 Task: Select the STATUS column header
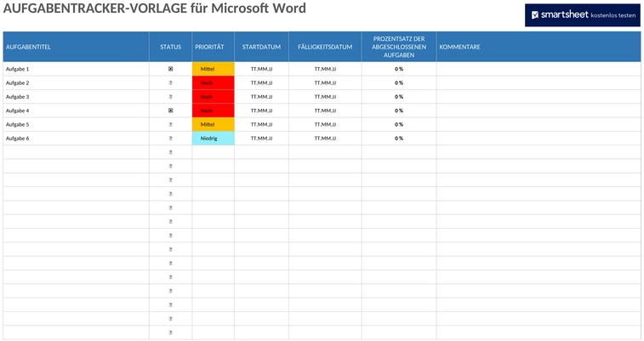click(x=170, y=47)
